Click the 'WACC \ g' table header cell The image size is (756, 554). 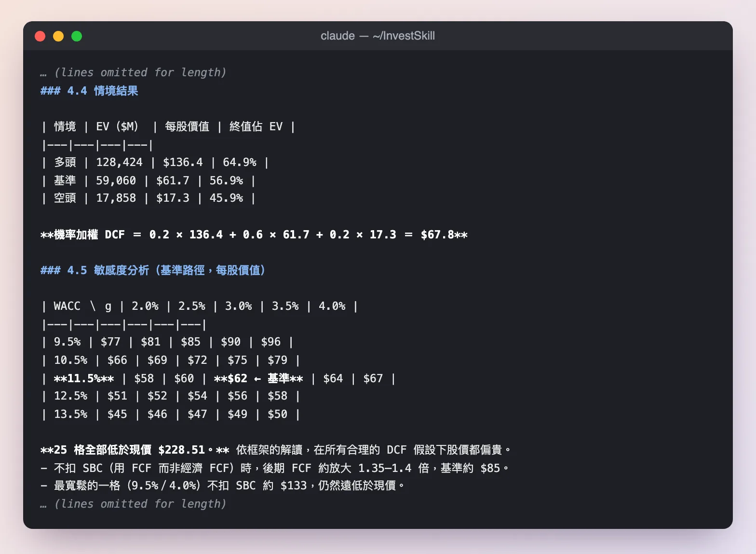tap(82, 306)
